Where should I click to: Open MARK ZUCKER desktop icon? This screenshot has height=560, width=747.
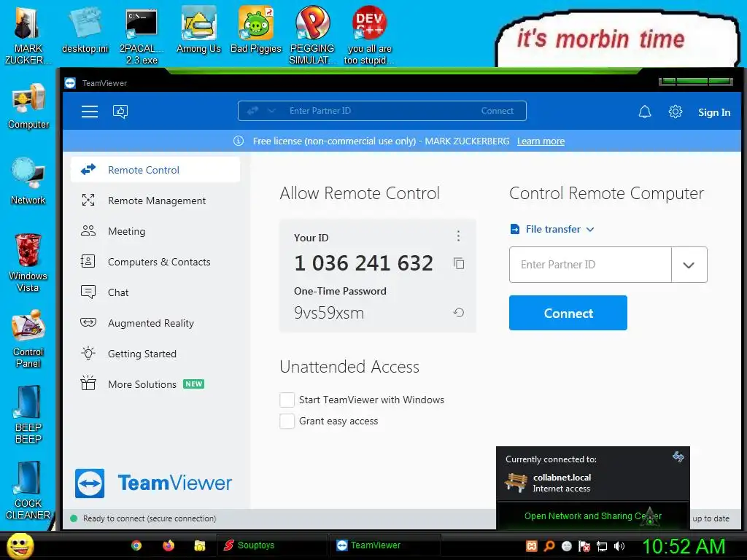28,35
